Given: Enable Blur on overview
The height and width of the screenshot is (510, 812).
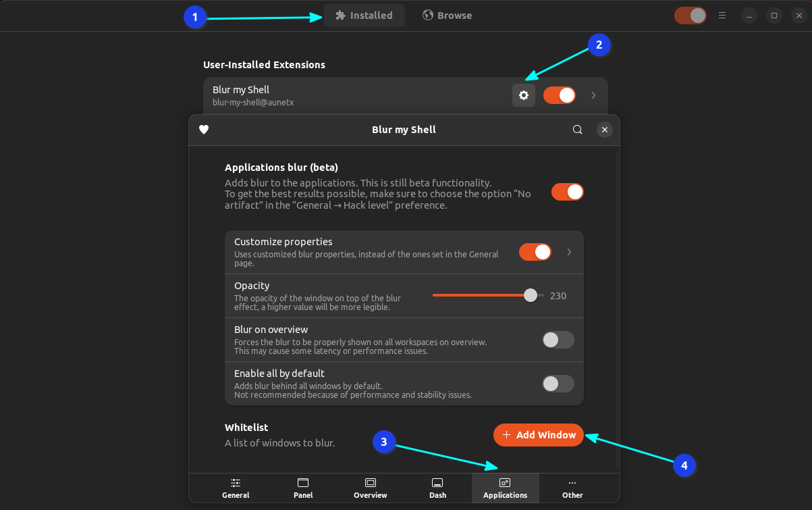Looking at the screenshot, I should [x=558, y=340].
